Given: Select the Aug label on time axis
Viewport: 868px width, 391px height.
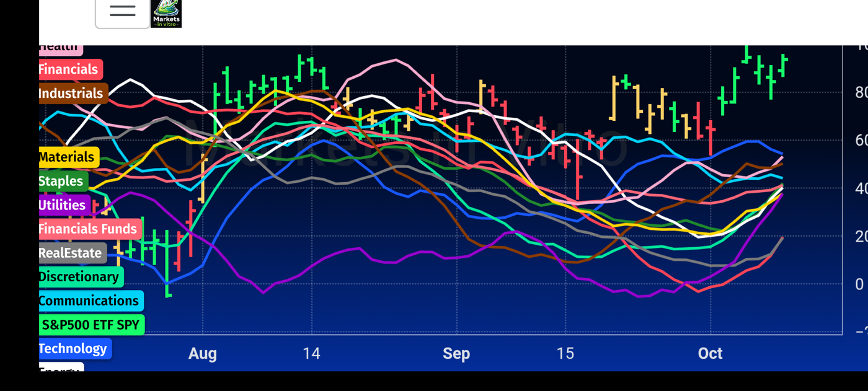Looking at the screenshot, I should point(202,354).
